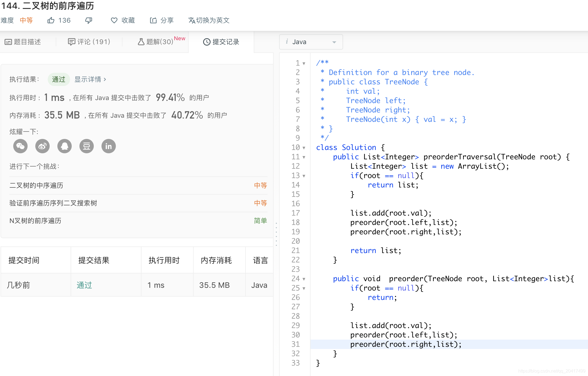Collapse the comment block at line 1
The height and width of the screenshot is (376, 588).
[303, 63]
